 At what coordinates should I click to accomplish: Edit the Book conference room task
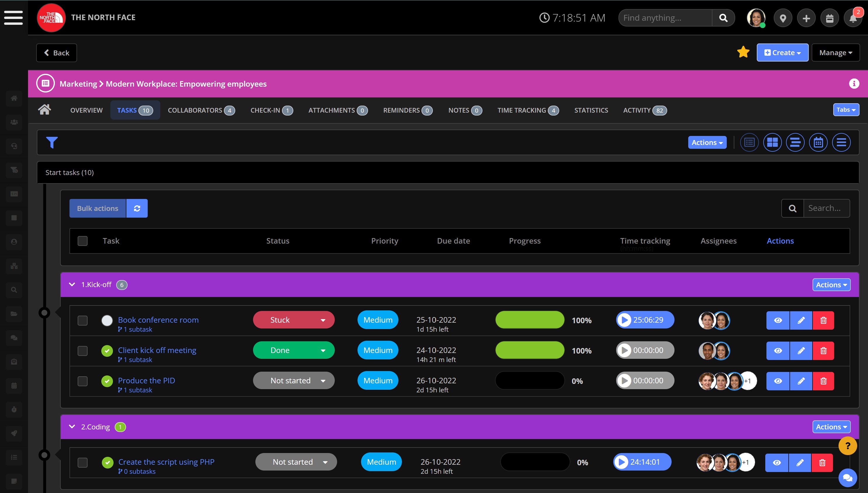[x=801, y=320]
